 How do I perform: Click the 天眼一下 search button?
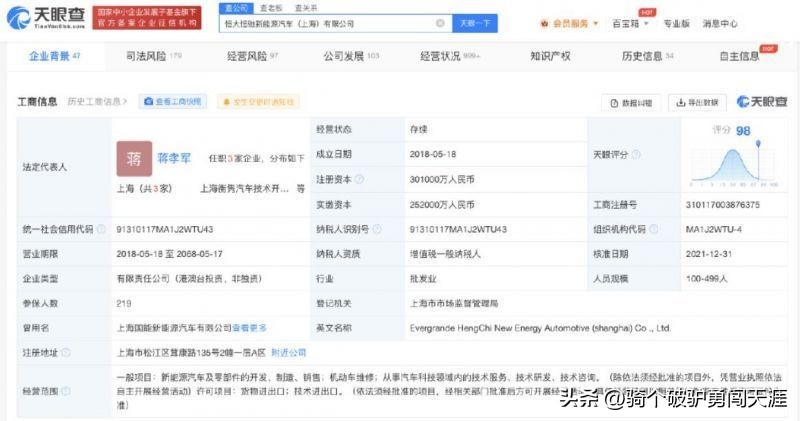(475, 23)
